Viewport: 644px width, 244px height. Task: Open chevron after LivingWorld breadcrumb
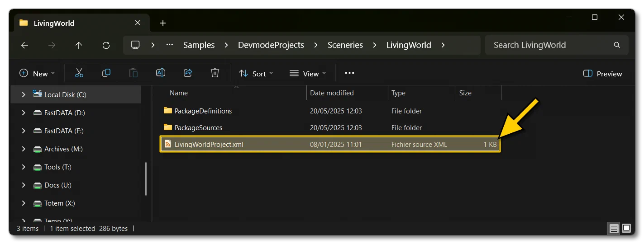(443, 45)
